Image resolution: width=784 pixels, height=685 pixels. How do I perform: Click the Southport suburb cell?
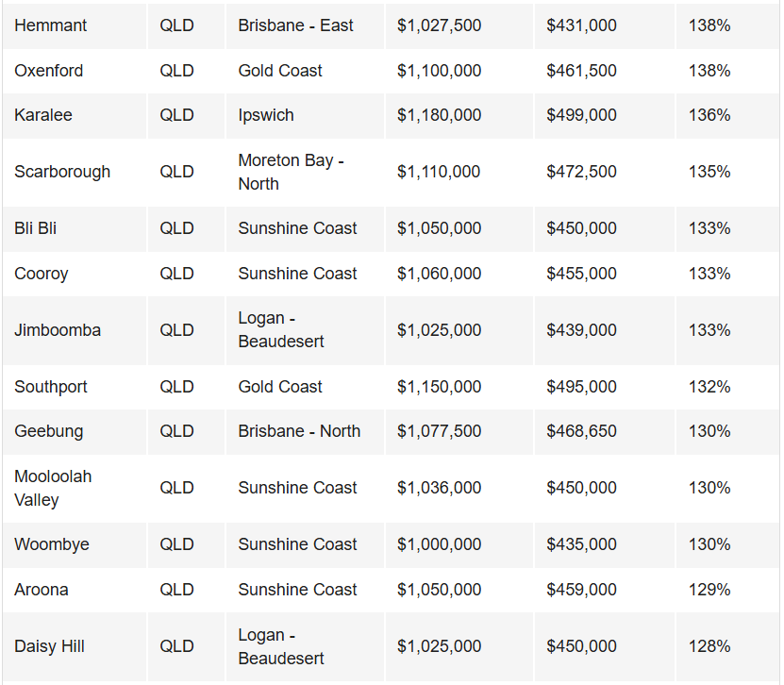coord(49,387)
